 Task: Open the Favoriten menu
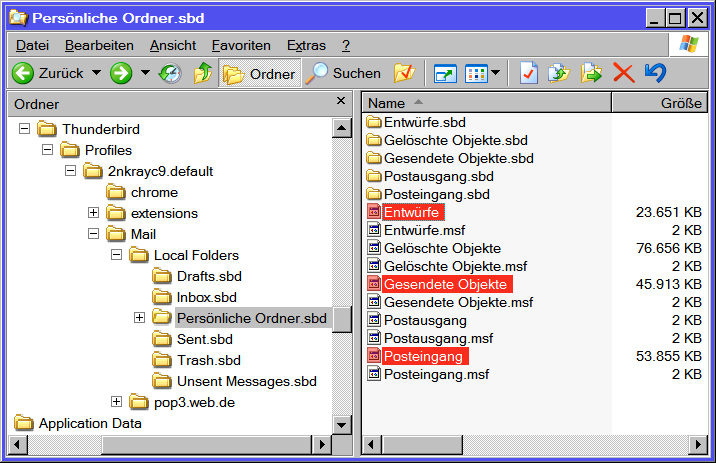(240, 45)
